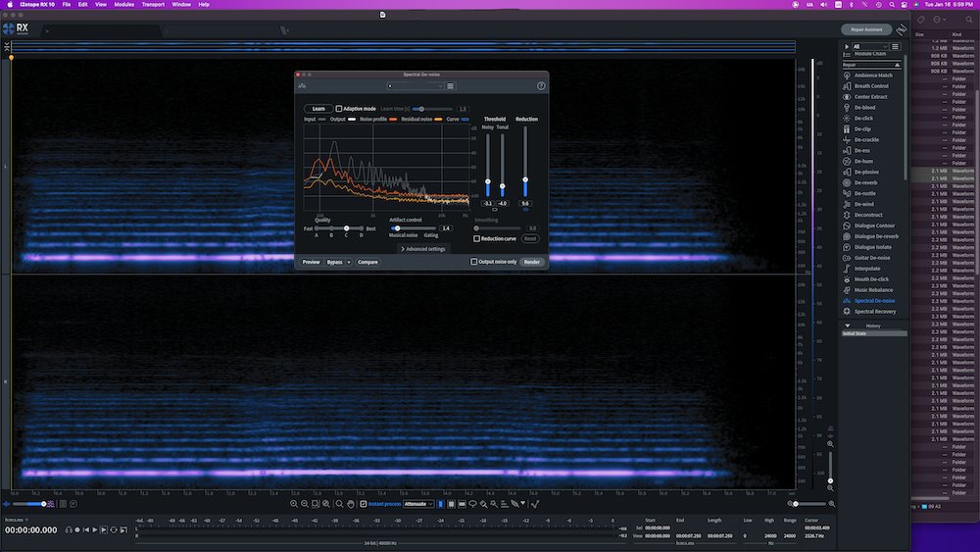
Task: Toggle the time-frequency selection tool
Action: [x=451, y=504]
